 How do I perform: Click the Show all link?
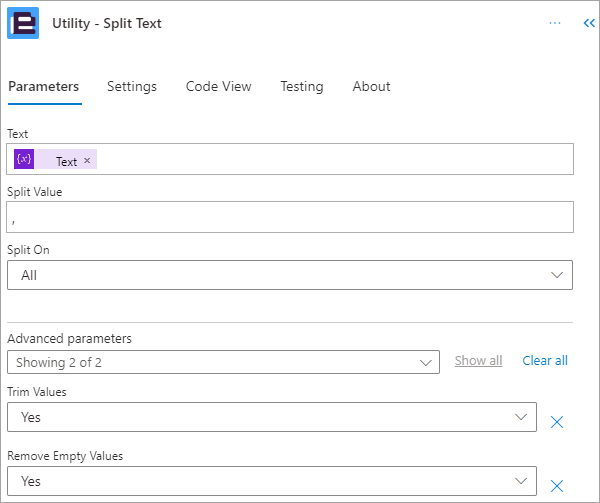[x=478, y=361]
